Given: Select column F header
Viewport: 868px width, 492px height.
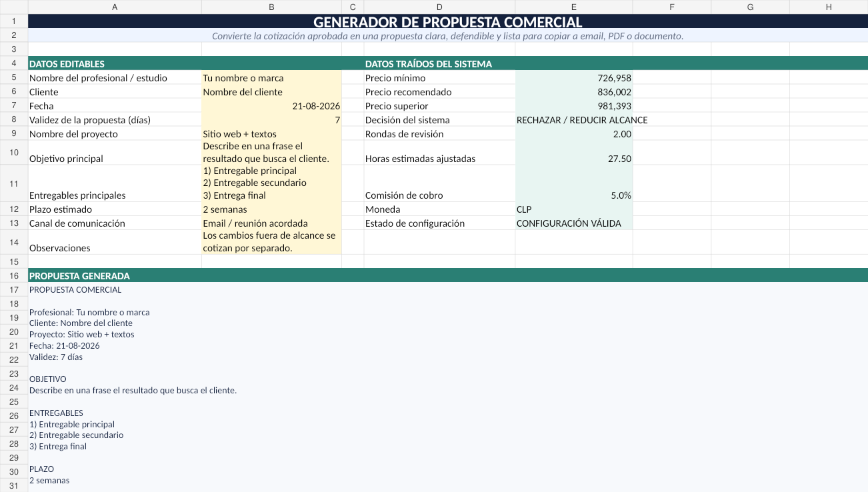Looking at the screenshot, I should point(672,7).
